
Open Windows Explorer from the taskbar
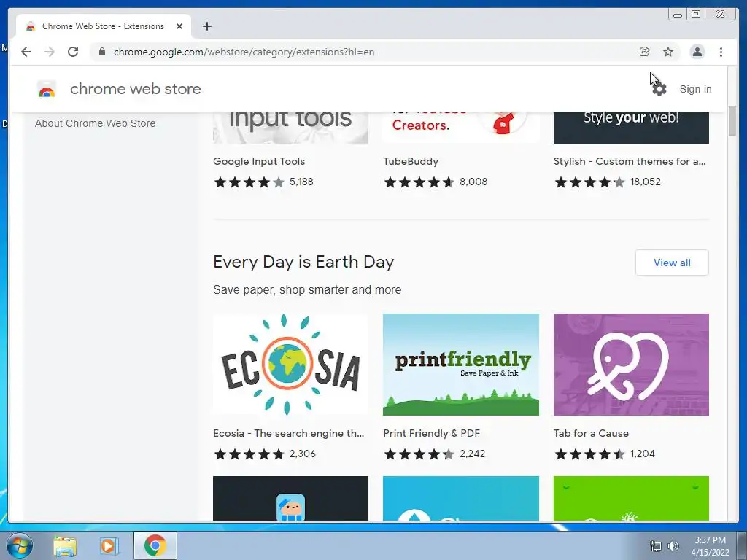pos(65,545)
